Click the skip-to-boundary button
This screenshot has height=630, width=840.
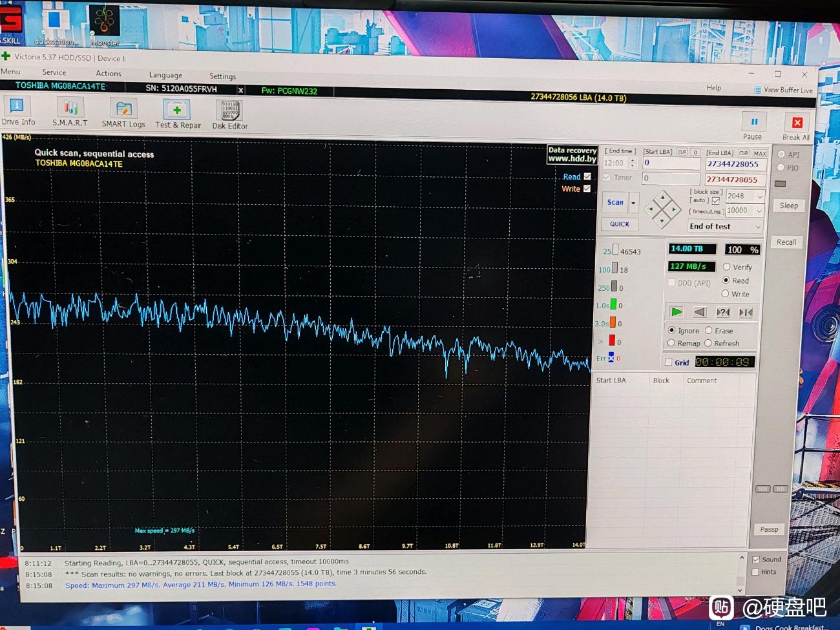[x=746, y=312]
